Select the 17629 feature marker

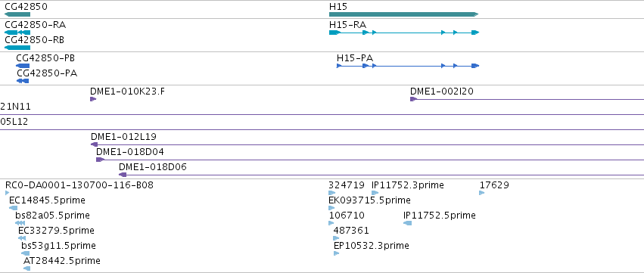pos(482,193)
